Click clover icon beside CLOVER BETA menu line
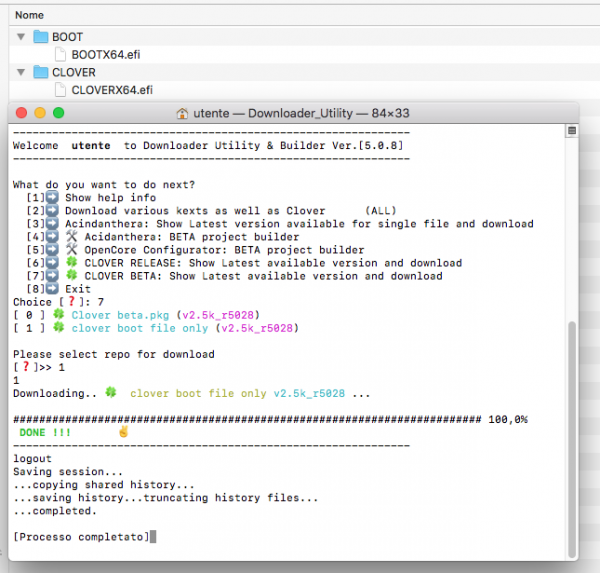The width and height of the screenshot is (600, 573). click(72, 275)
